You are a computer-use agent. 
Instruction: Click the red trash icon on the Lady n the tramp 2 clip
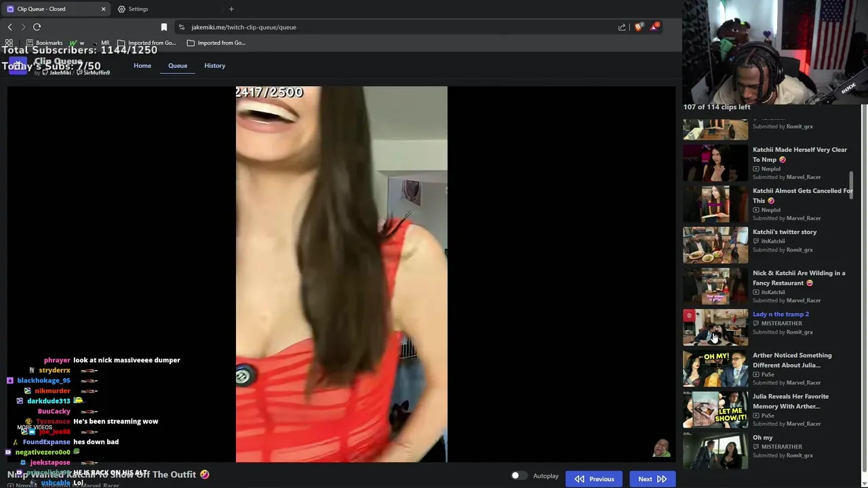(689, 315)
